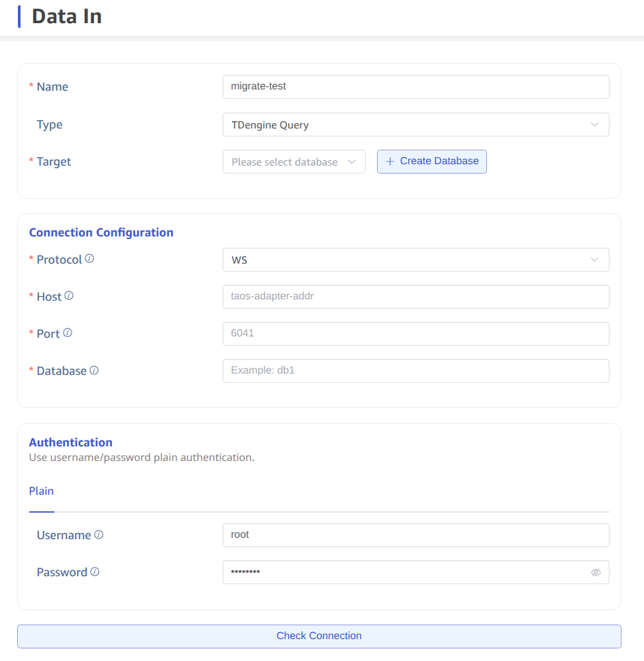644x661 pixels.
Task: Click the Host input field
Action: pos(415,297)
